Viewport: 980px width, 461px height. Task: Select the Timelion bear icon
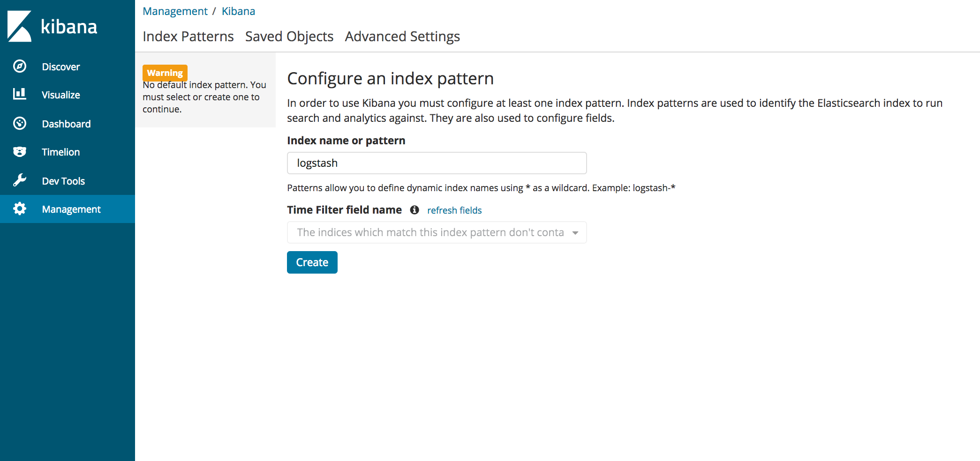19,152
